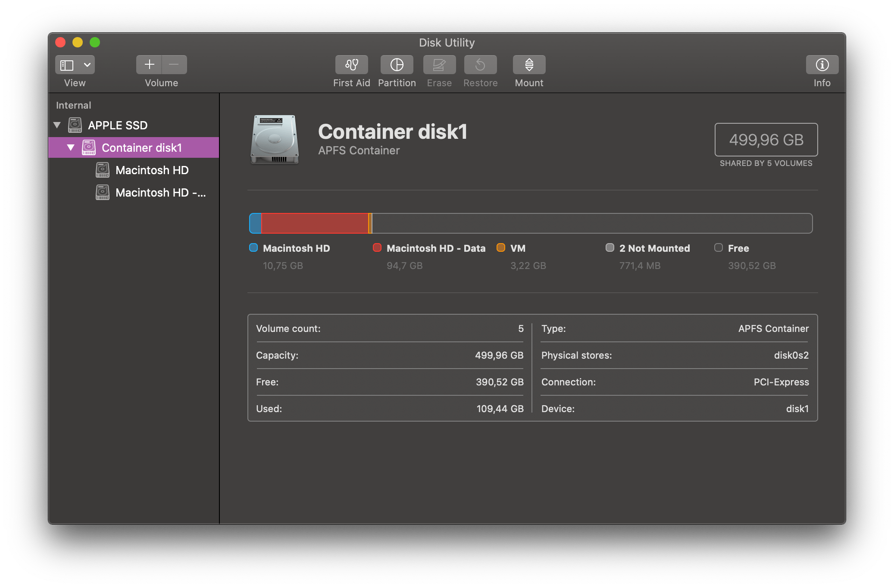Click the add volume plus button
This screenshot has width=894, height=588.
(149, 65)
